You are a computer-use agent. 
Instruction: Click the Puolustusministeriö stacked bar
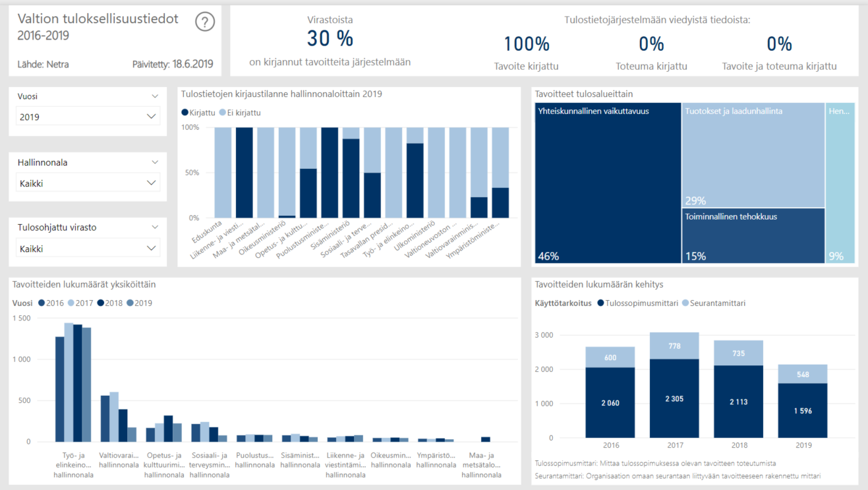pyautogui.click(x=330, y=172)
